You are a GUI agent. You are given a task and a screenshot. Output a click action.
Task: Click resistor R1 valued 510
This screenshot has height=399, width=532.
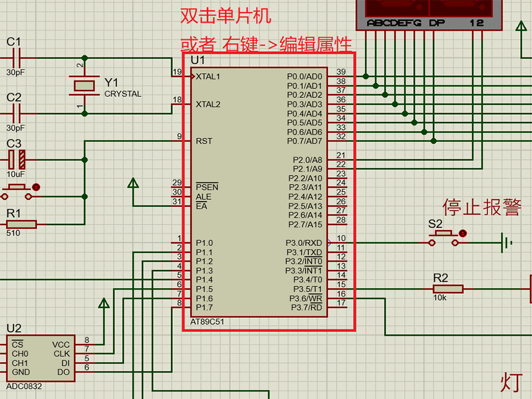21,223
